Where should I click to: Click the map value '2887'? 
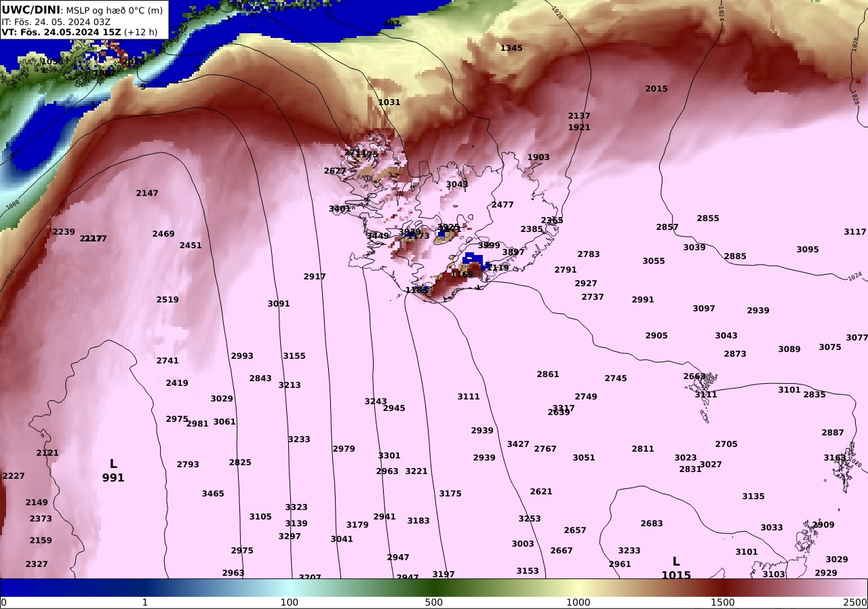point(833,433)
